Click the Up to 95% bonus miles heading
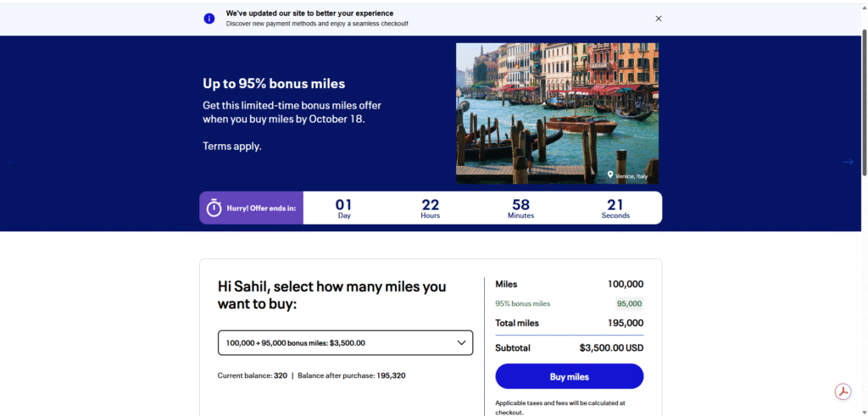 (x=274, y=84)
